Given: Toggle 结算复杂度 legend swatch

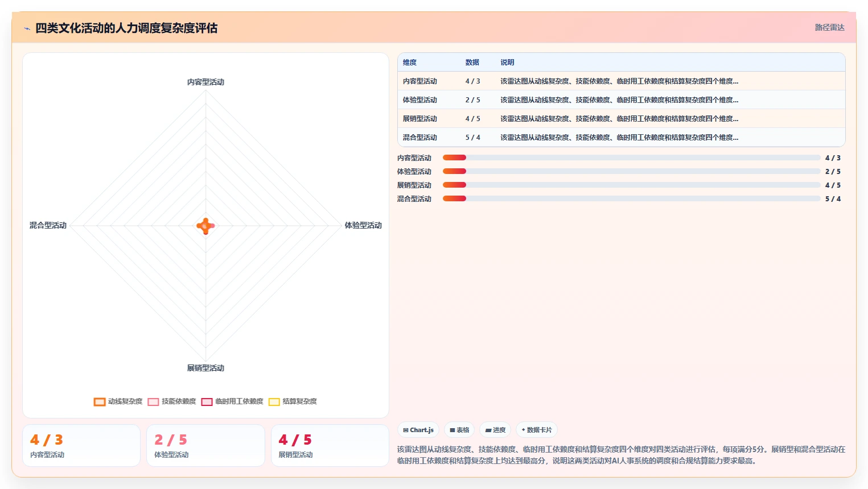Looking at the screenshot, I should [x=274, y=401].
